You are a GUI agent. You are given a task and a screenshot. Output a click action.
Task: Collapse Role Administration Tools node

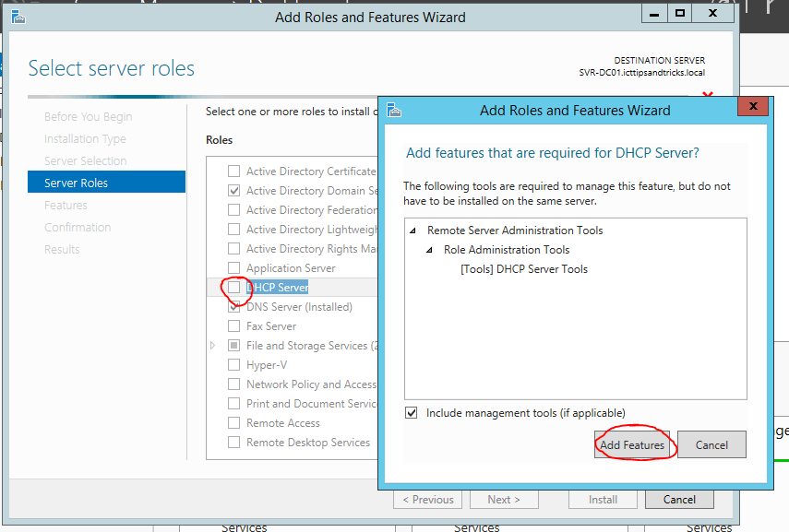pos(429,250)
